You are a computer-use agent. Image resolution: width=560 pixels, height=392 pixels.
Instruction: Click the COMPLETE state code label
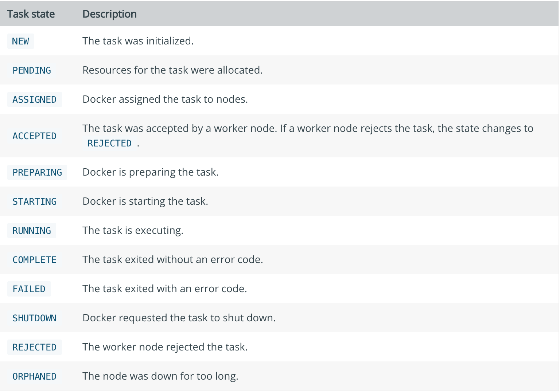click(34, 260)
